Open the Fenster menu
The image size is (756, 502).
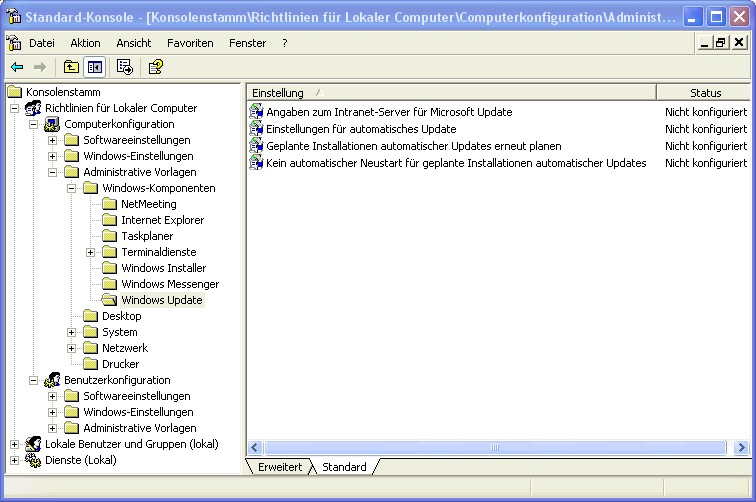point(247,43)
